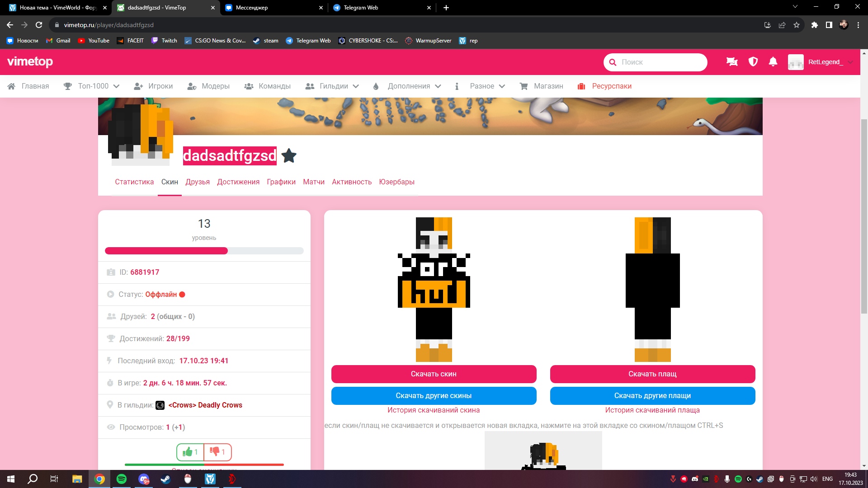Click the Deadly Crows guild icon

pyautogui.click(x=160, y=405)
